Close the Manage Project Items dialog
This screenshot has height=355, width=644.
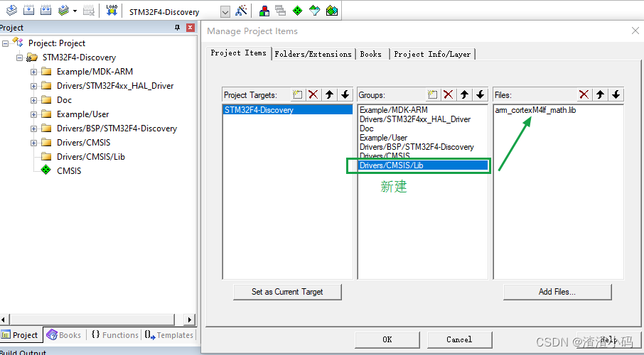pos(635,31)
